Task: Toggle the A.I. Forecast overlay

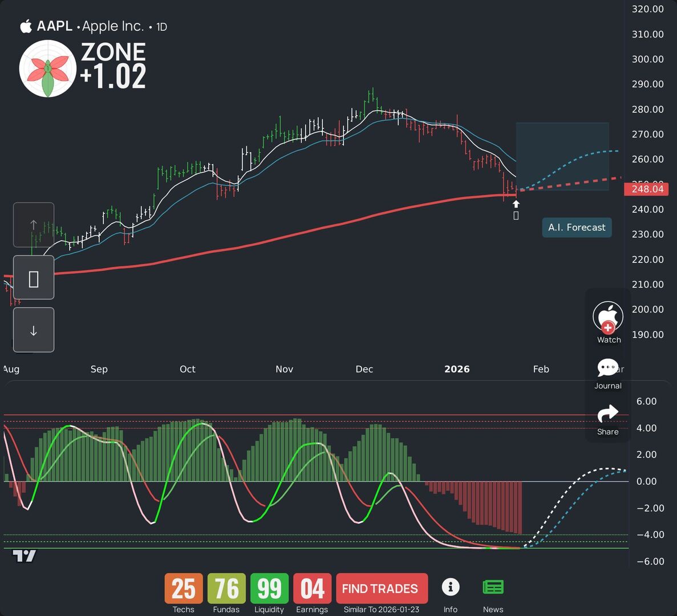Action: point(577,227)
